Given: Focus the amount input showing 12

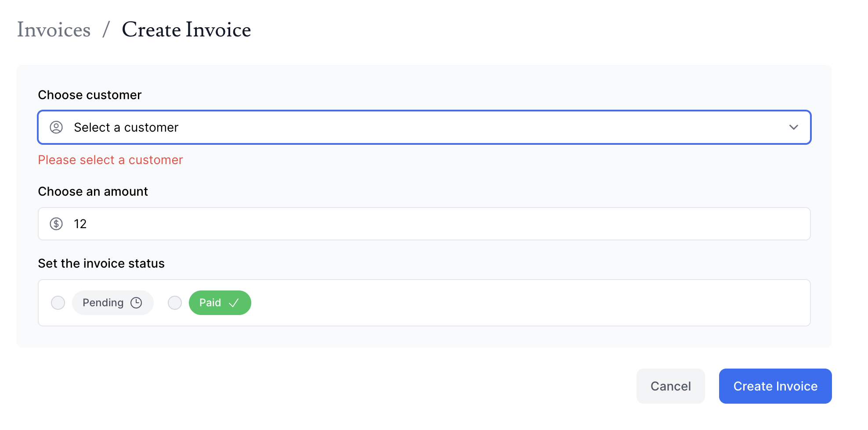Looking at the screenshot, I should pyautogui.click(x=422, y=224).
